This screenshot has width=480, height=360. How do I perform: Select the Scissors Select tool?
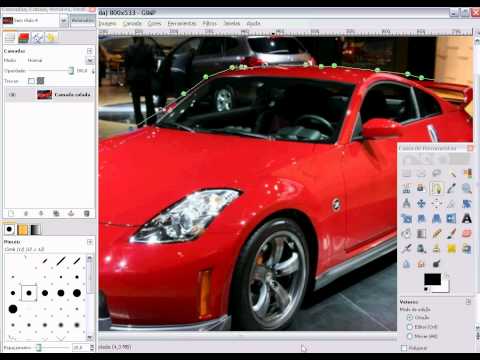tap(406, 188)
